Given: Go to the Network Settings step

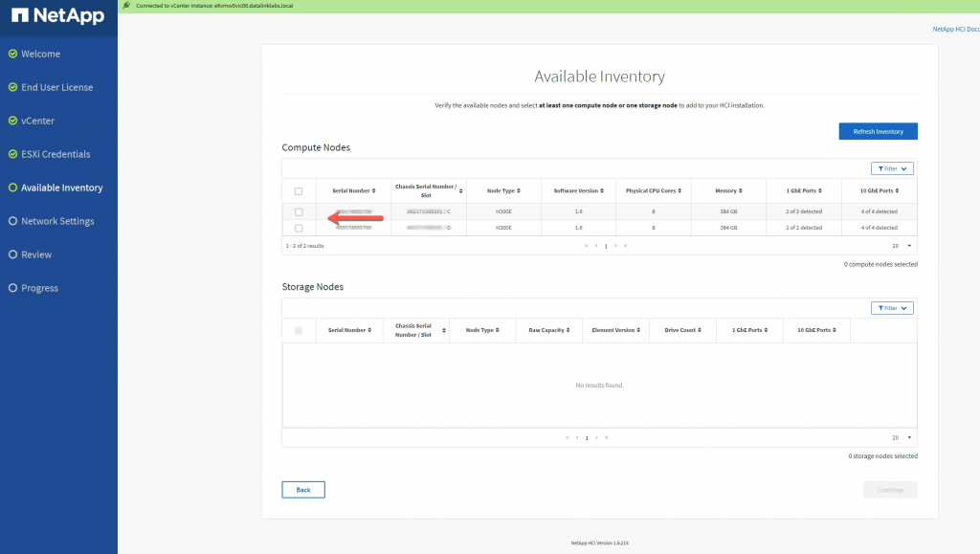Looking at the screenshot, I should tap(52, 221).
